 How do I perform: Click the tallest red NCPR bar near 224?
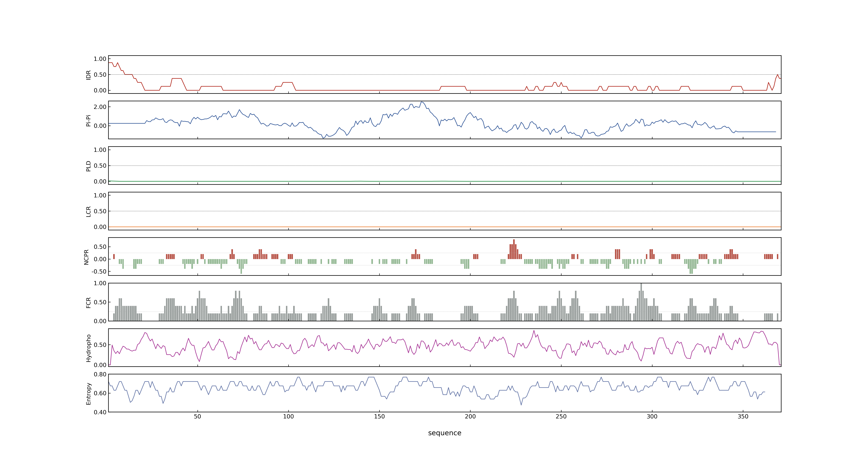[x=514, y=249]
